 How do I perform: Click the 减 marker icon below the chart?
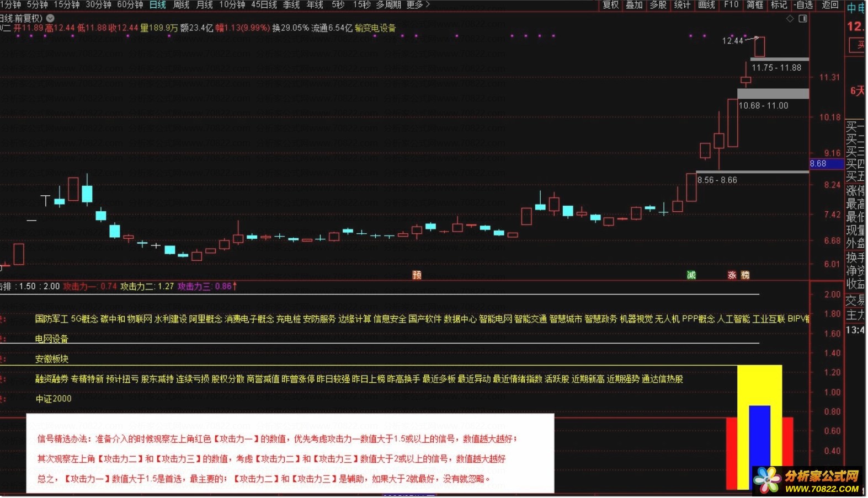tap(691, 275)
